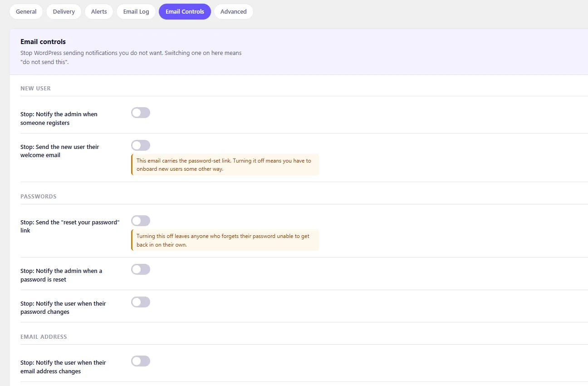Click label 'Stop: Notify the admin when someone registers'
This screenshot has height=386, width=588.
pyautogui.click(x=59, y=119)
